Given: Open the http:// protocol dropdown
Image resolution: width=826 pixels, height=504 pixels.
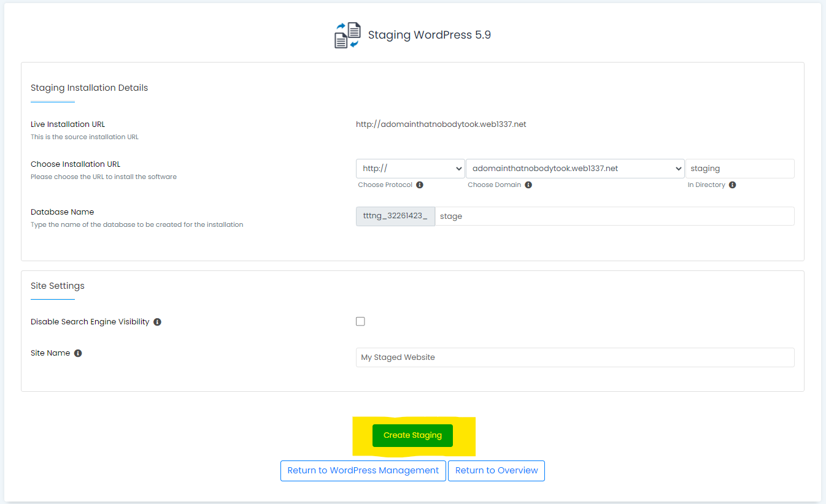Looking at the screenshot, I should tap(410, 169).
